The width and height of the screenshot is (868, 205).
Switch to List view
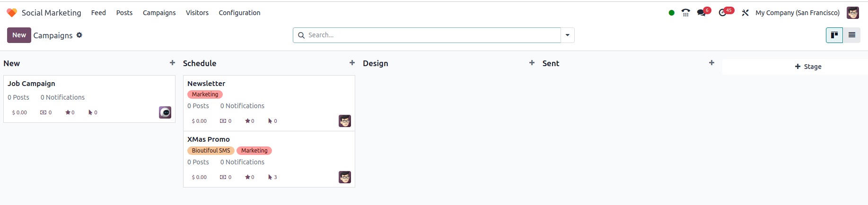pos(852,35)
